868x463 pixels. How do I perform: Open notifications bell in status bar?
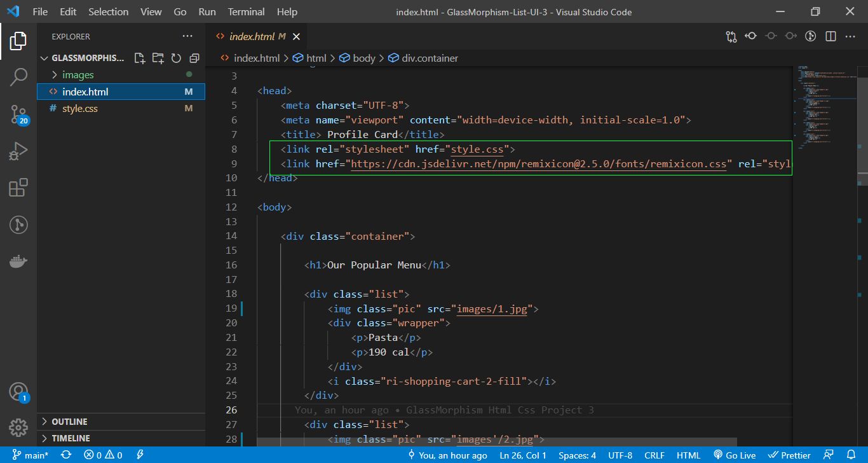[851, 455]
